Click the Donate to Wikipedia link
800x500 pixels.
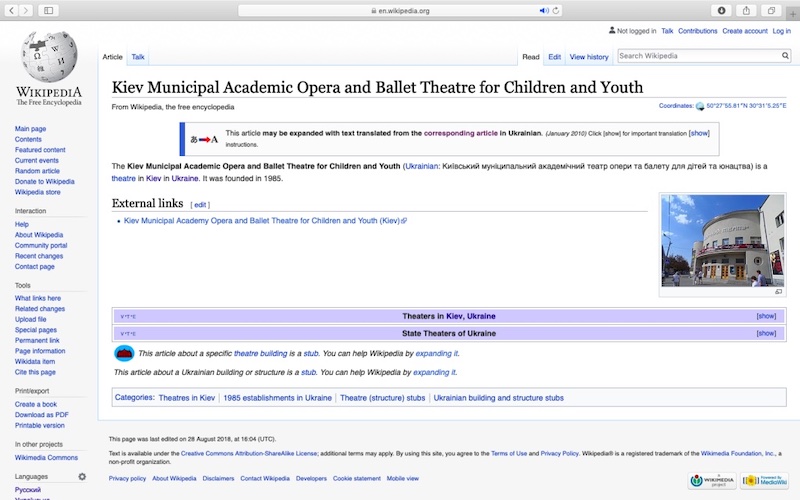(44, 182)
